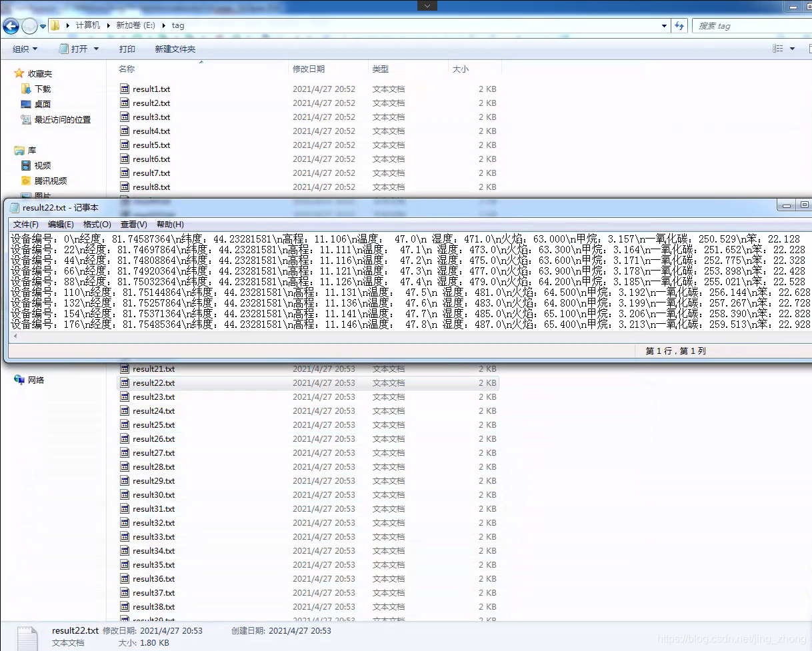Select the result25.txt file icon

coord(125,424)
